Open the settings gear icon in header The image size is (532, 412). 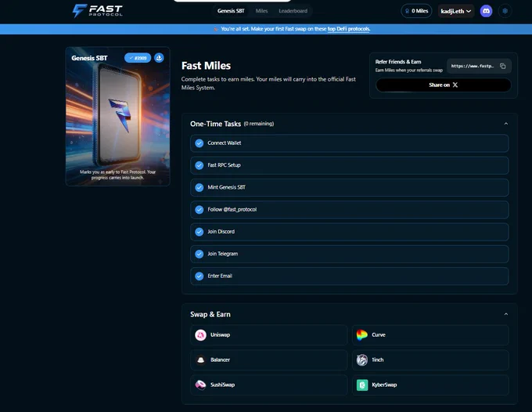(505, 11)
